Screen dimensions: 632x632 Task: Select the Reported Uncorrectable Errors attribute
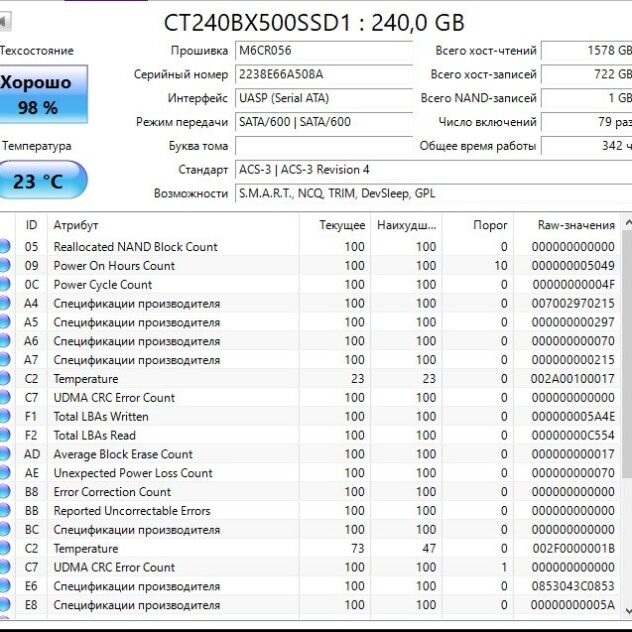[132, 511]
